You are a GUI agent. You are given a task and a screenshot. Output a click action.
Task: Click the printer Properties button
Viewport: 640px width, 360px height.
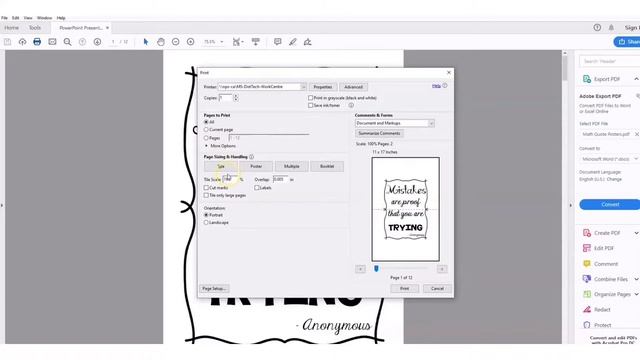click(x=322, y=87)
